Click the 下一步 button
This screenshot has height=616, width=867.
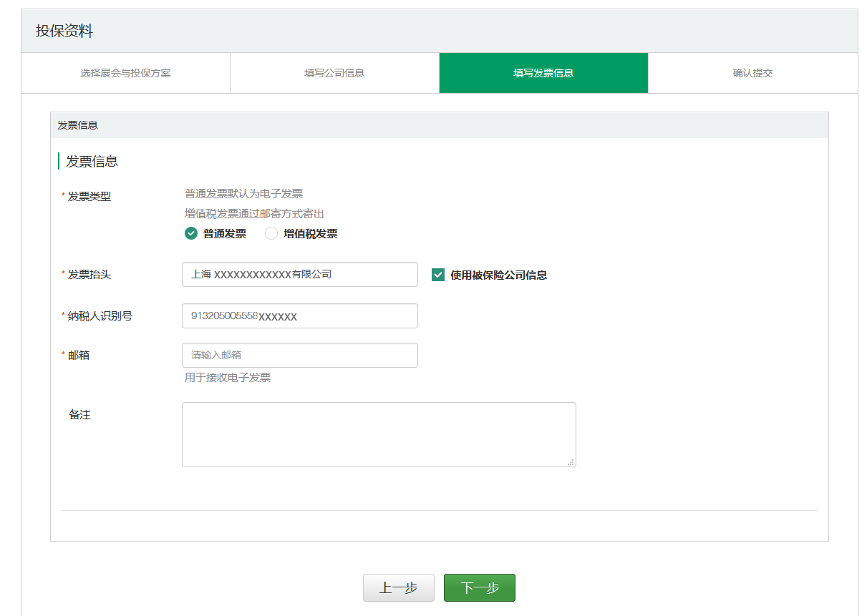click(x=480, y=588)
